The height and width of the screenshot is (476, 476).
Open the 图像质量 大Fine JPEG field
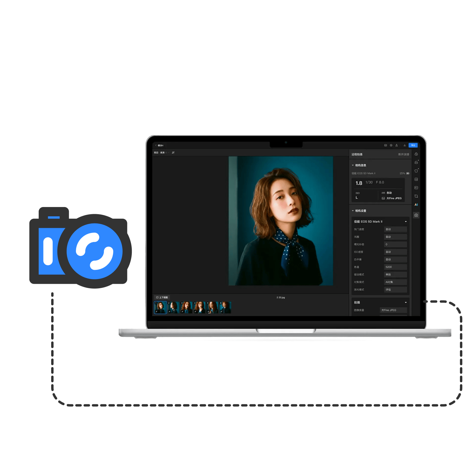[393, 310]
